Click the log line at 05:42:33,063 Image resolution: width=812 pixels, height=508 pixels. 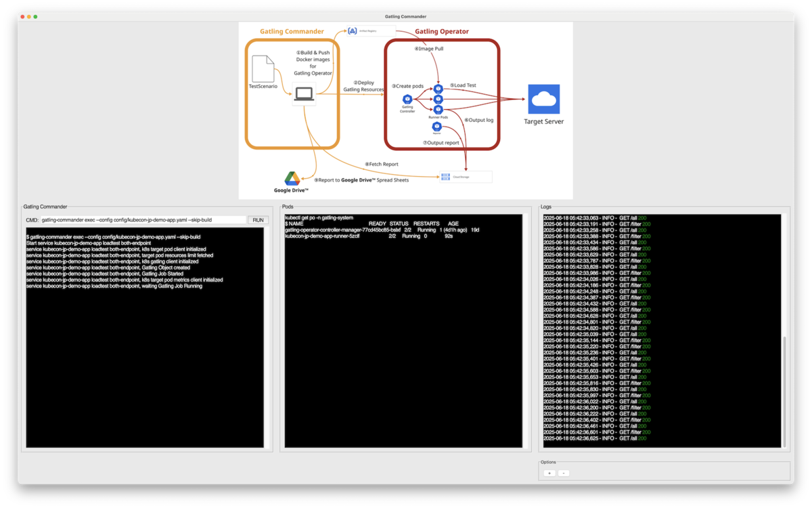[595, 218]
